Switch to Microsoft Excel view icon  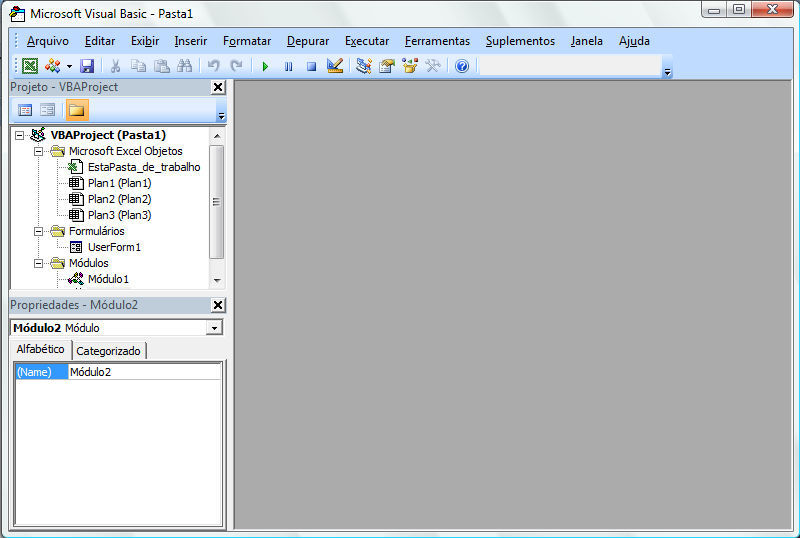[x=30, y=66]
